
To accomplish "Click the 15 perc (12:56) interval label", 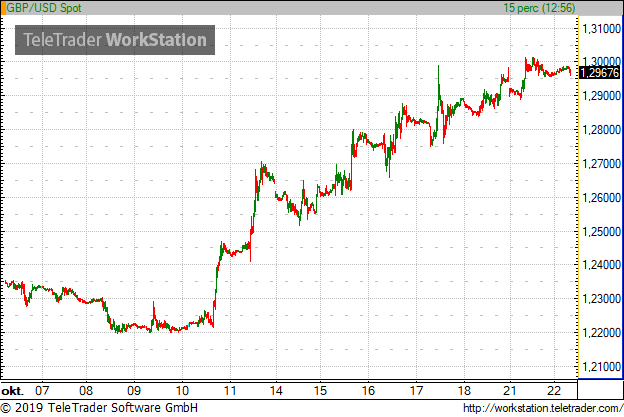I will [x=539, y=8].
